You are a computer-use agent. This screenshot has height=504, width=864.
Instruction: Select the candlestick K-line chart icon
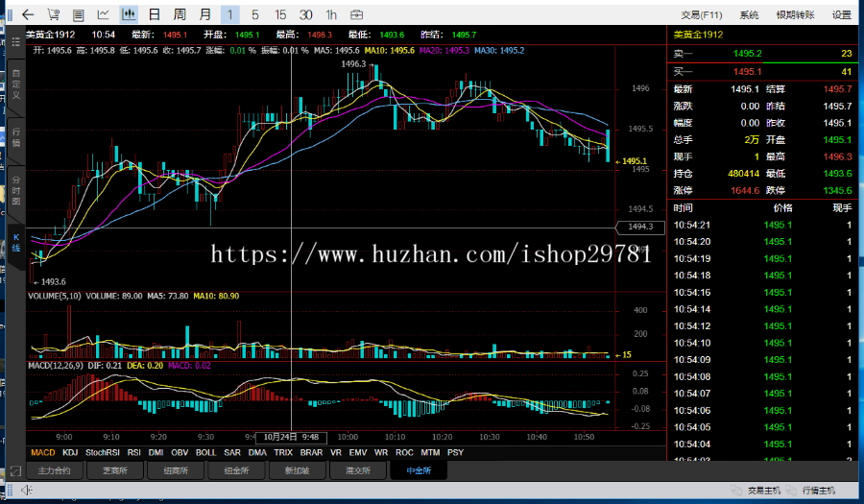tap(129, 14)
